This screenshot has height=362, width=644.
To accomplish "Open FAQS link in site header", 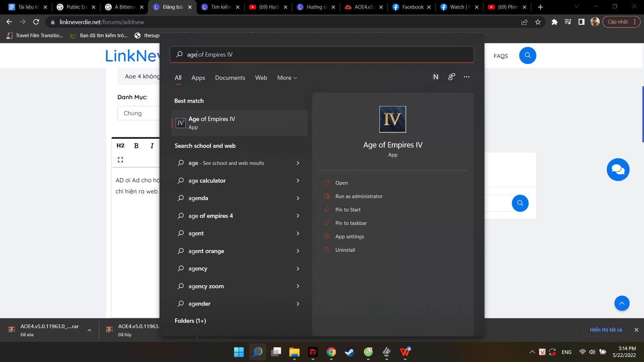I will coord(500,56).
